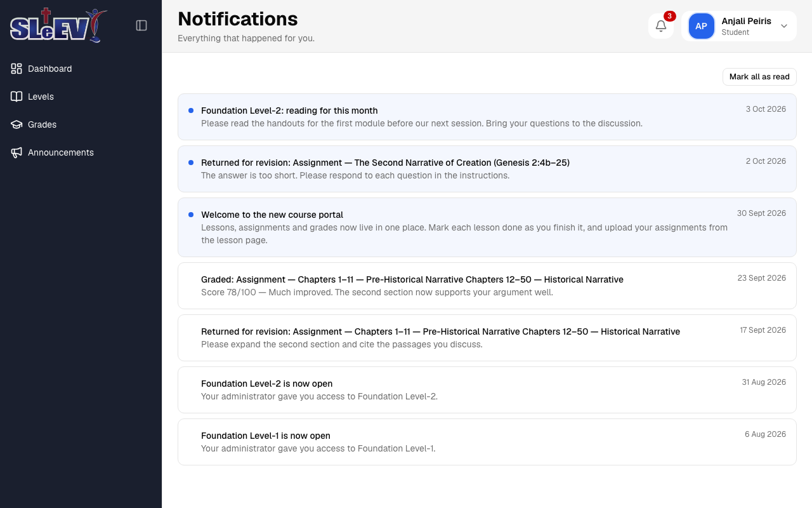
Task: Click the Levels book icon
Action: 16,97
